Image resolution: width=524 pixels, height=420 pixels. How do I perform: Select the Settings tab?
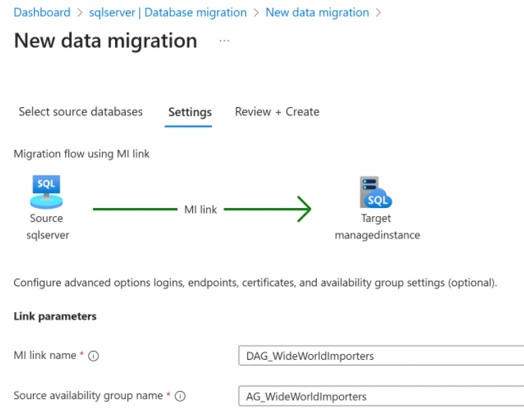(x=190, y=112)
